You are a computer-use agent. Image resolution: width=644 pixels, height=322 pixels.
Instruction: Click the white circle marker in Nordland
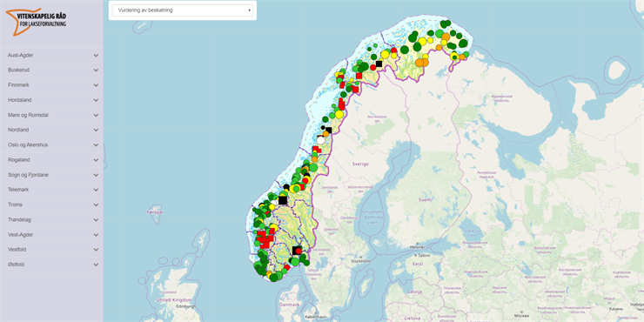[321, 140]
